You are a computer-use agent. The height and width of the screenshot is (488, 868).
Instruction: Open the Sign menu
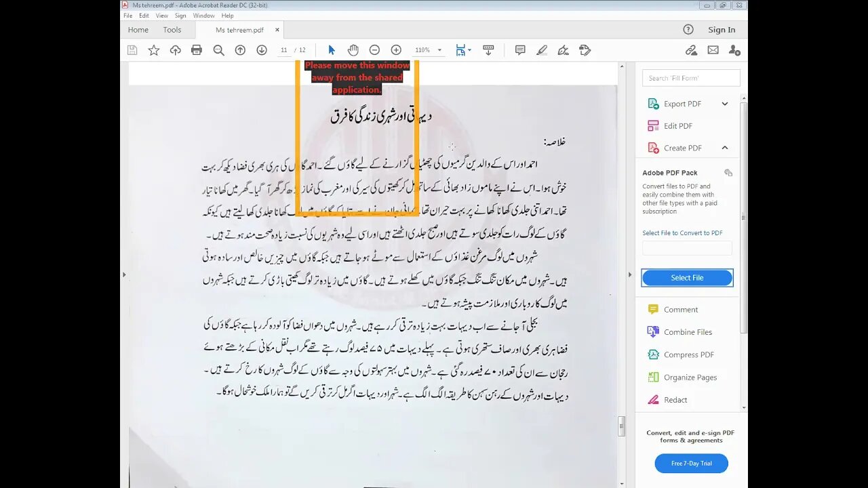click(x=180, y=16)
